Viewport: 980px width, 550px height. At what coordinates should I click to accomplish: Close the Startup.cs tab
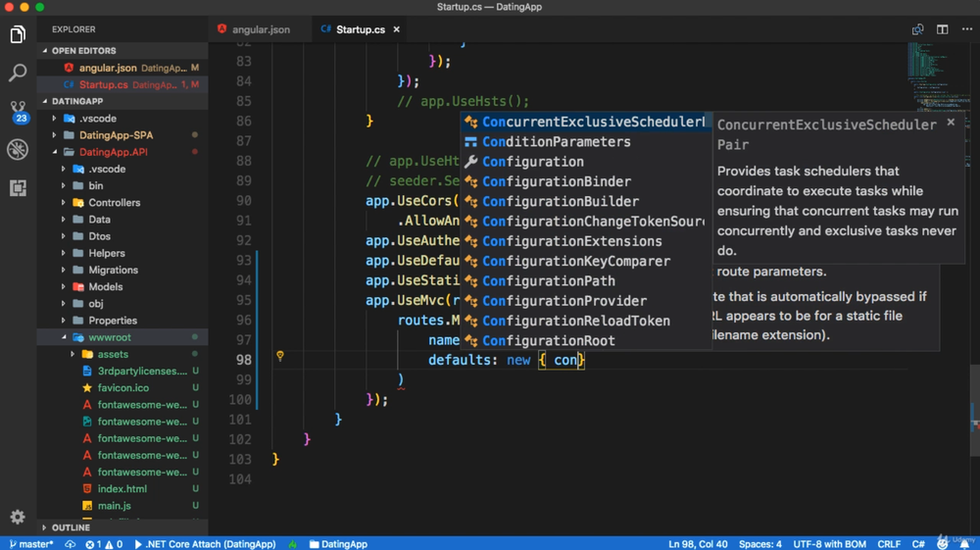point(396,29)
